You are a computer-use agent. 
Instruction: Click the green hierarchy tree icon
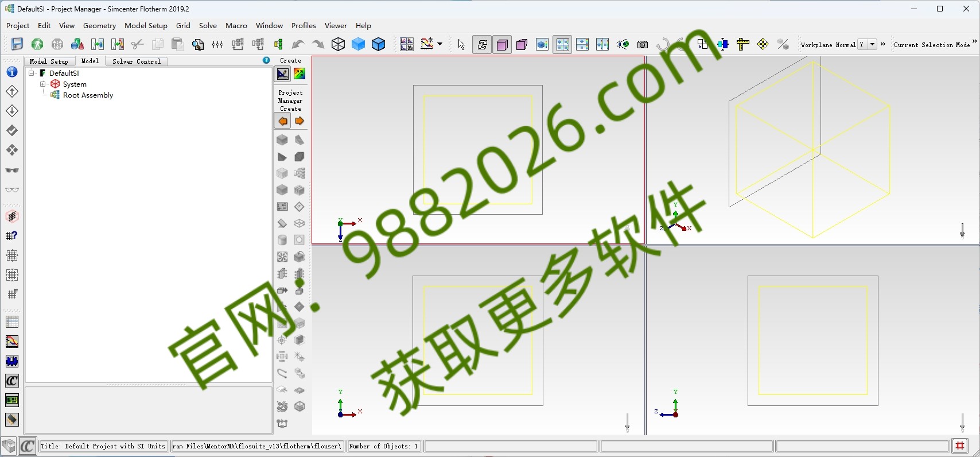278,44
